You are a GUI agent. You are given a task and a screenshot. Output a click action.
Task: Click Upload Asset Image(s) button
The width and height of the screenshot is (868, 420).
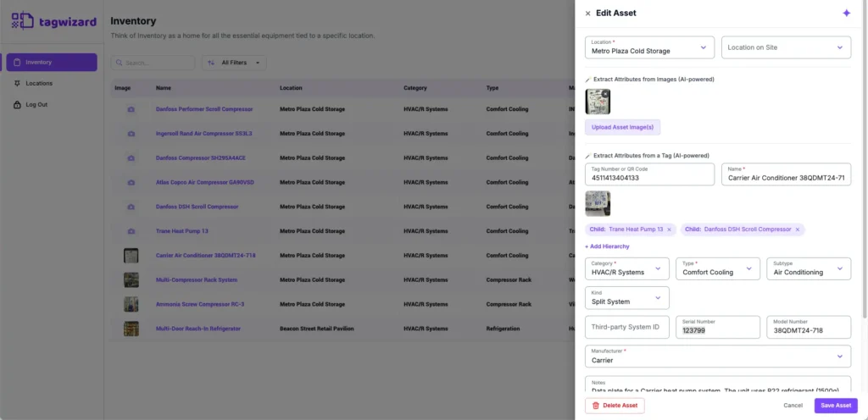[623, 127]
